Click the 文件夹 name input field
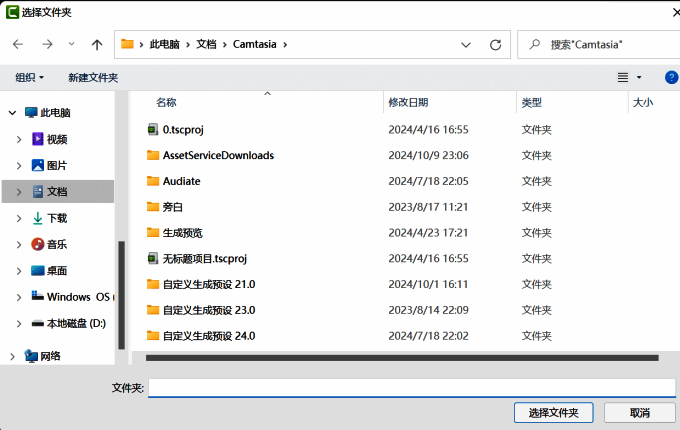This screenshot has height=430, width=680. pyautogui.click(x=412, y=388)
